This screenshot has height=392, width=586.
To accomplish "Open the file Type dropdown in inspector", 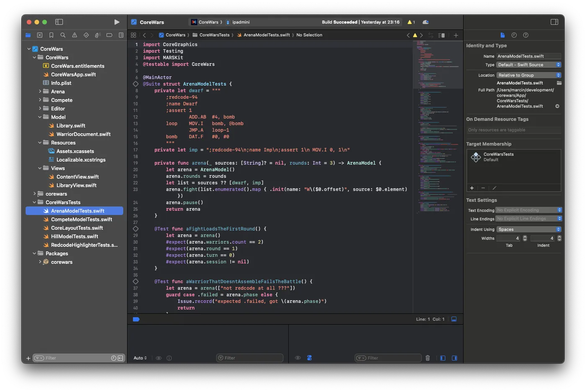I will click(529, 65).
